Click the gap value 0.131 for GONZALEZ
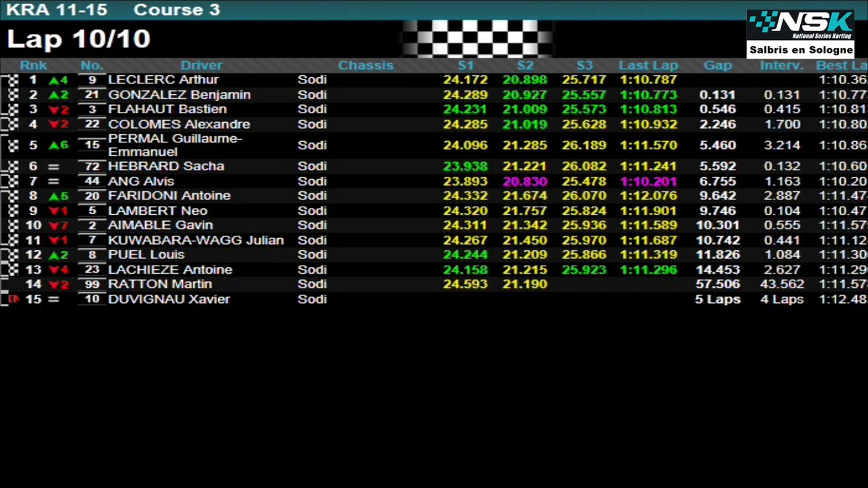The height and width of the screenshot is (488, 868). pyautogui.click(x=717, y=95)
